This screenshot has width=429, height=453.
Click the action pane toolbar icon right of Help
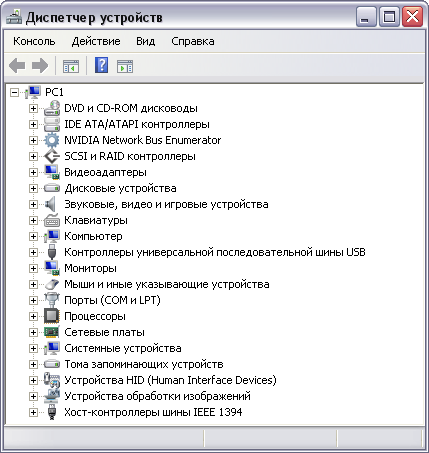125,66
